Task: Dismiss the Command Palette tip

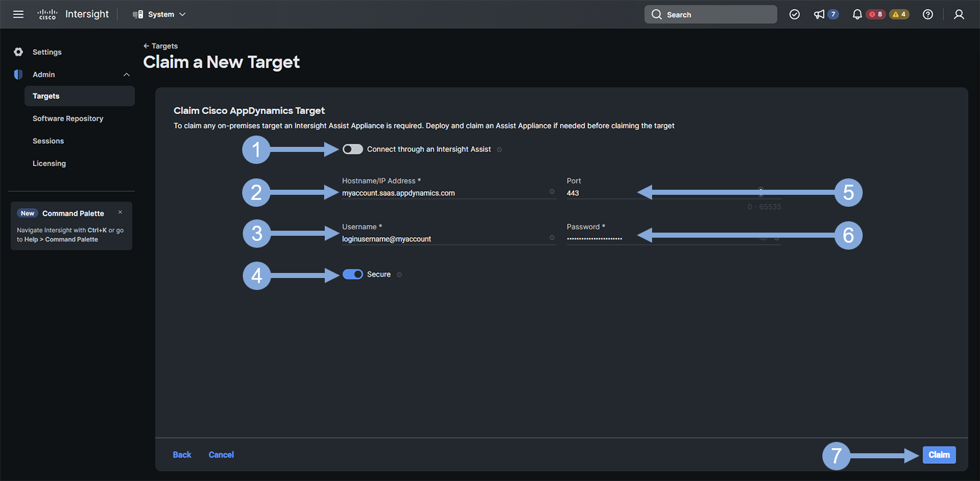Action: tap(120, 212)
